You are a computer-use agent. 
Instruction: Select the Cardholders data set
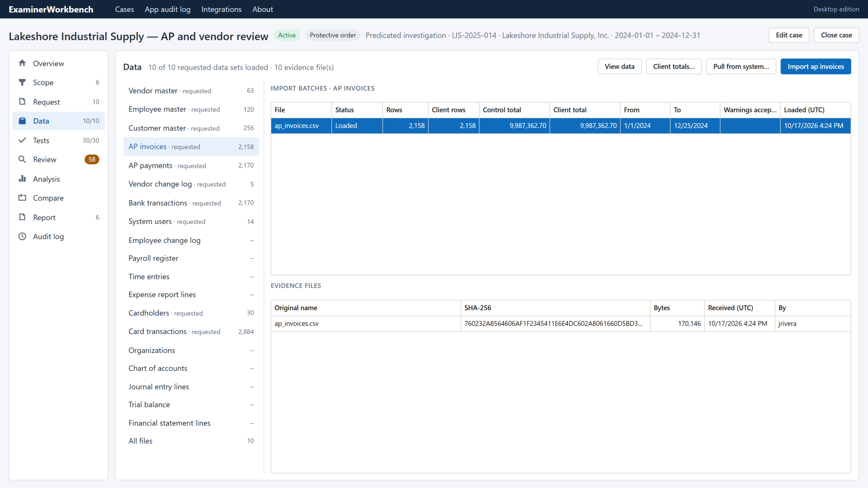click(x=191, y=313)
